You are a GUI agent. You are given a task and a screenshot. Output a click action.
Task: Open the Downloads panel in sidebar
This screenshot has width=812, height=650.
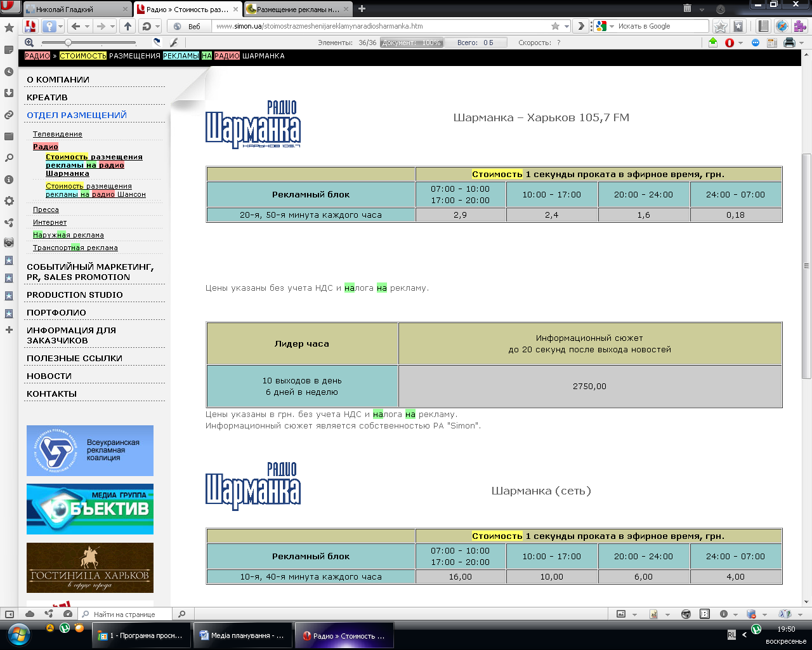click(9, 93)
